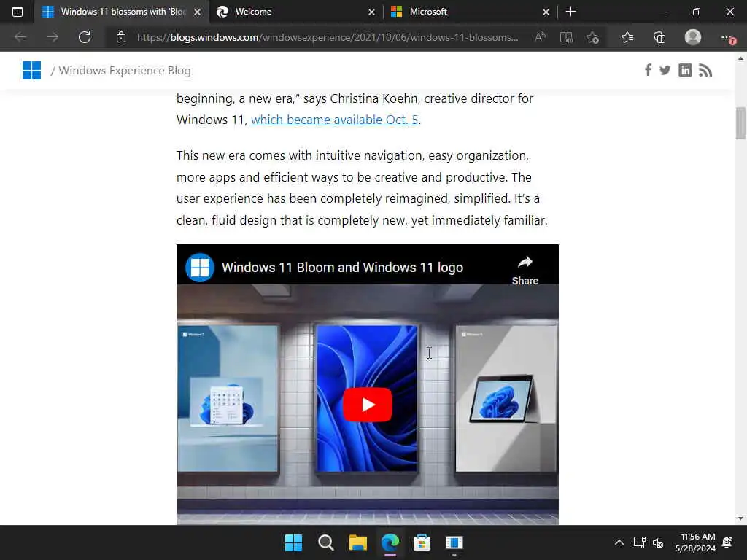Screen dimensions: 747x560
Task: Click the Microsoft Edge taskbar icon
Action: pos(390,542)
